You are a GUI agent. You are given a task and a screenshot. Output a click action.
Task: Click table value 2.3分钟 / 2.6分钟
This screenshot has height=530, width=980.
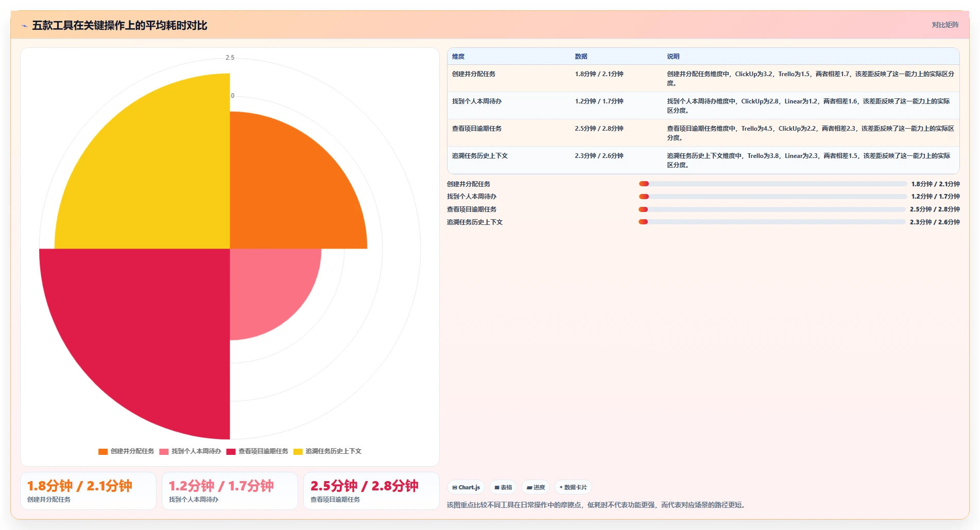[x=599, y=156]
